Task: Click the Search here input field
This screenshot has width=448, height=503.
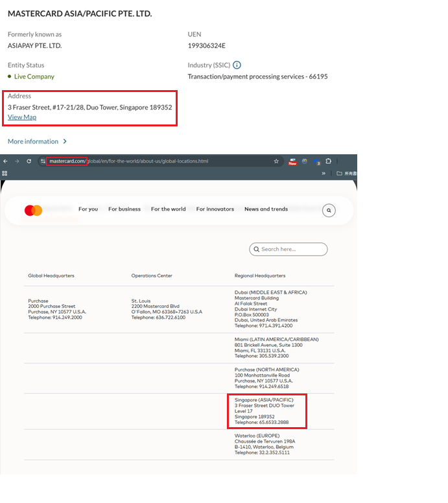Action: (292, 249)
